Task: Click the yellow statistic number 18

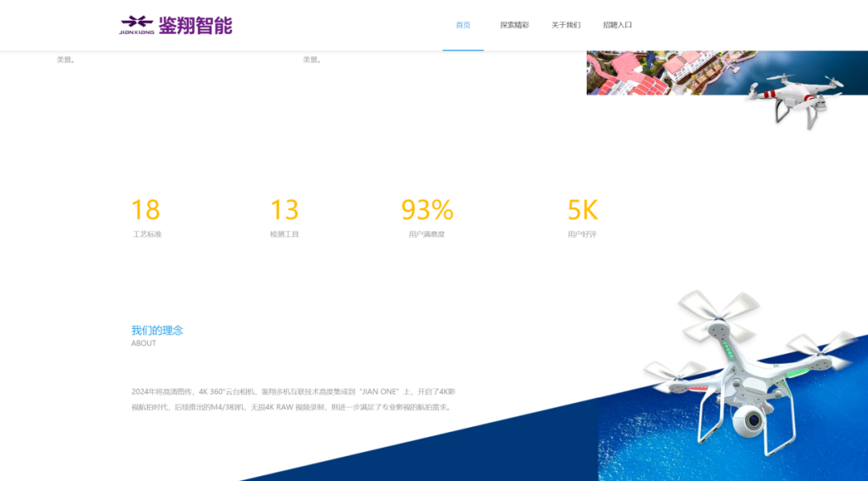Action: tap(145, 210)
